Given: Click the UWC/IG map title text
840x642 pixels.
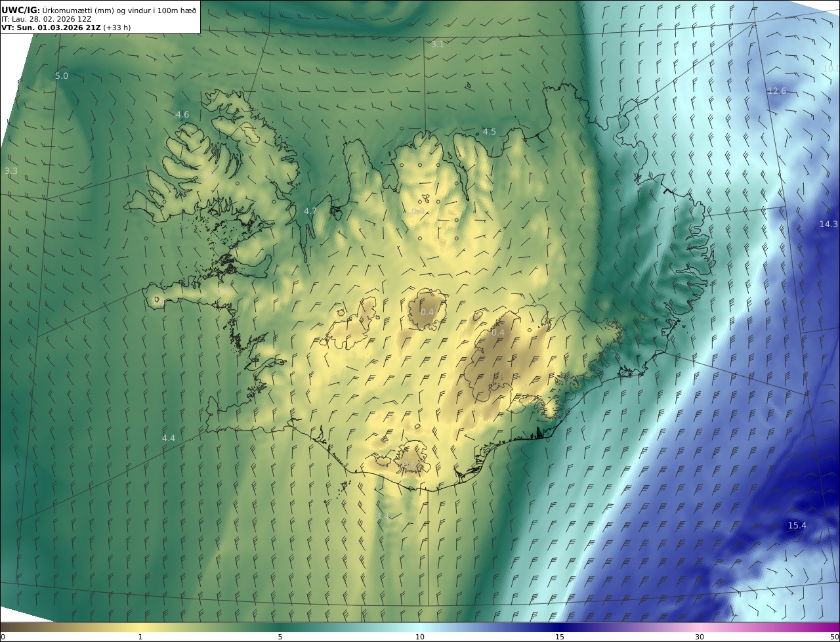Looking at the screenshot, I should 99,10.
